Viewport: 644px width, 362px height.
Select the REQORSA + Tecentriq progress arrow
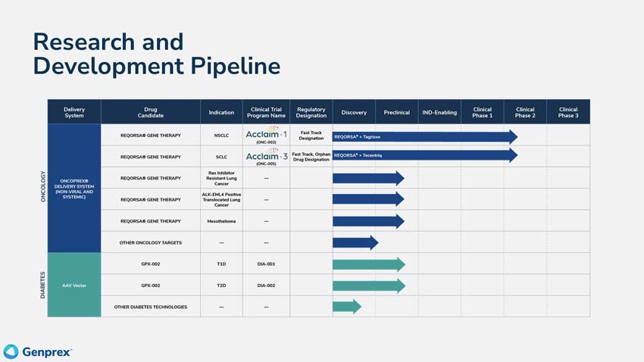tap(424, 155)
